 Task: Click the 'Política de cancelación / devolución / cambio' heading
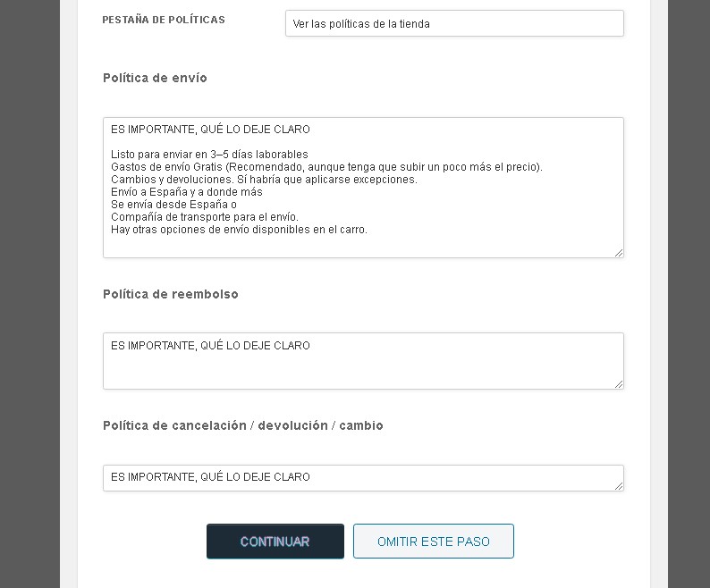242,425
